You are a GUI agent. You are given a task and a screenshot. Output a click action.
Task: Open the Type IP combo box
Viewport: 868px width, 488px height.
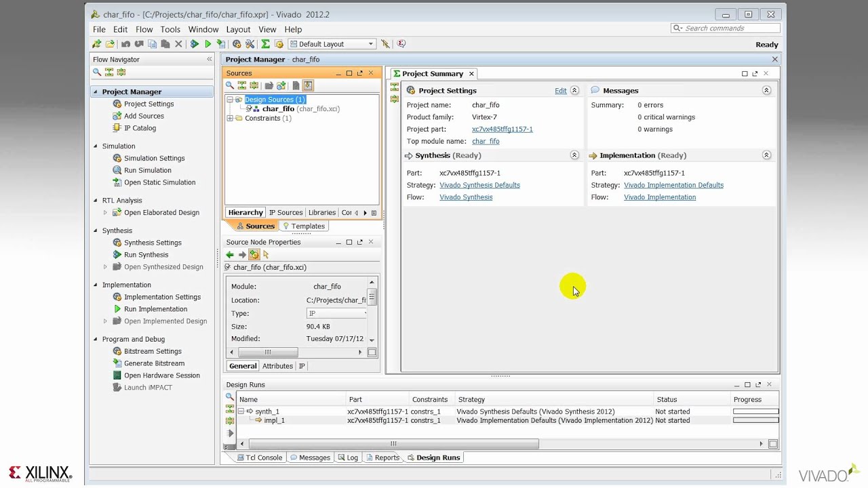point(336,313)
